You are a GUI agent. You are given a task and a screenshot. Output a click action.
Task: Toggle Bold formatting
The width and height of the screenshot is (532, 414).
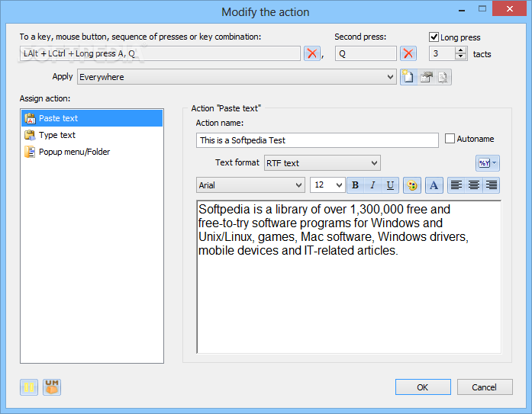[x=355, y=185]
